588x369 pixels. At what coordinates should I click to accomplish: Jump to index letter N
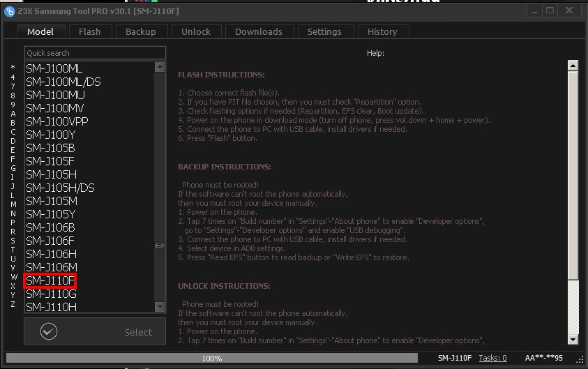13,213
